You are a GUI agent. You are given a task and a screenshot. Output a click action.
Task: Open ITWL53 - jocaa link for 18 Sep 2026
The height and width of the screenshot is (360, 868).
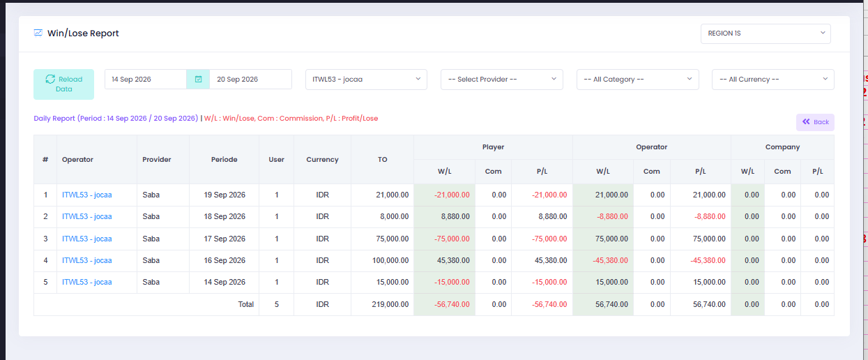[x=86, y=217]
